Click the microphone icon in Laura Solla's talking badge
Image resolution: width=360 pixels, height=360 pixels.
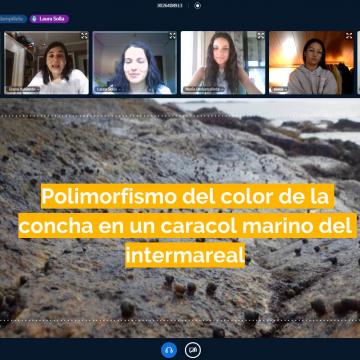[34, 19]
